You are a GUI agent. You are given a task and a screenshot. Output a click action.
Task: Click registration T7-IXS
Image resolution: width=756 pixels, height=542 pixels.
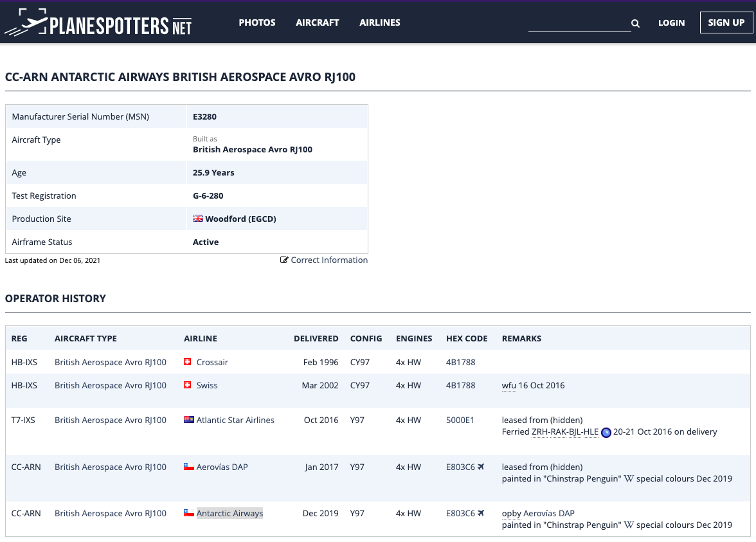pos(23,420)
